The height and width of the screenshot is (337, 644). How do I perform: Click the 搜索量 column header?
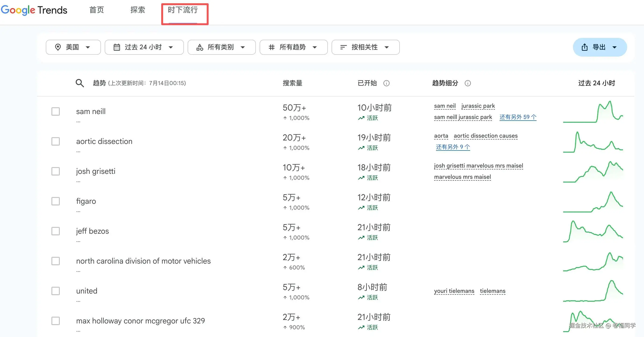pos(293,83)
